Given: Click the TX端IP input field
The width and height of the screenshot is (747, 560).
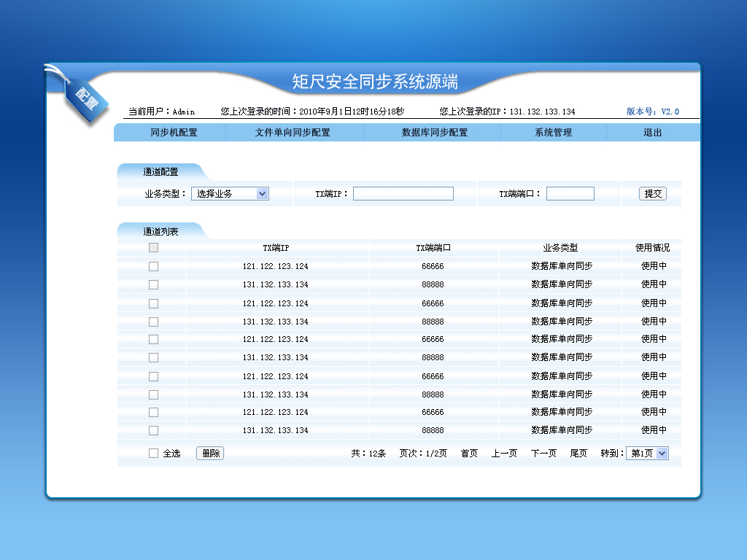Looking at the screenshot, I should click(x=403, y=194).
